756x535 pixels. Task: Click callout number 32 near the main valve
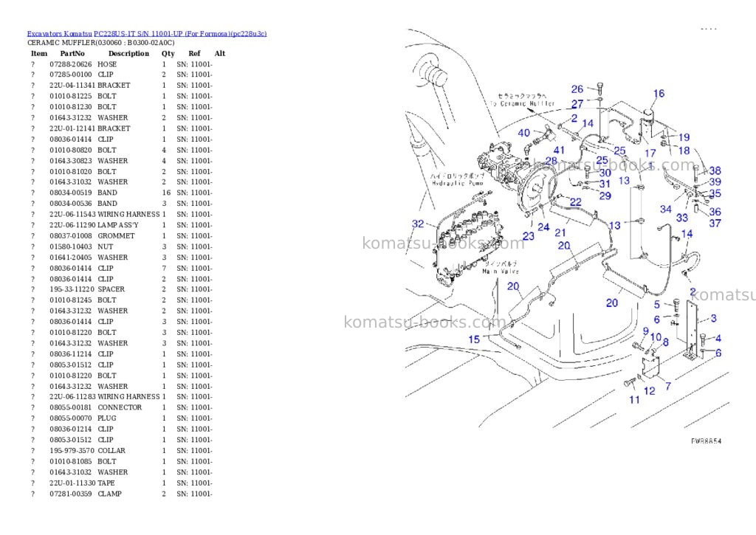pyautogui.click(x=418, y=224)
